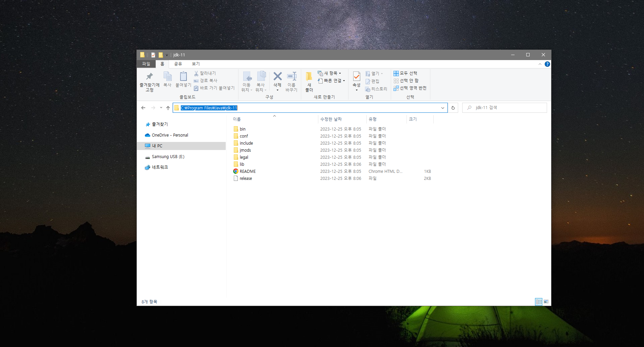The width and height of the screenshot is (644, 347).
Task: Click Cut (잘라내기) scissors icon
Action: click(205, 73)
